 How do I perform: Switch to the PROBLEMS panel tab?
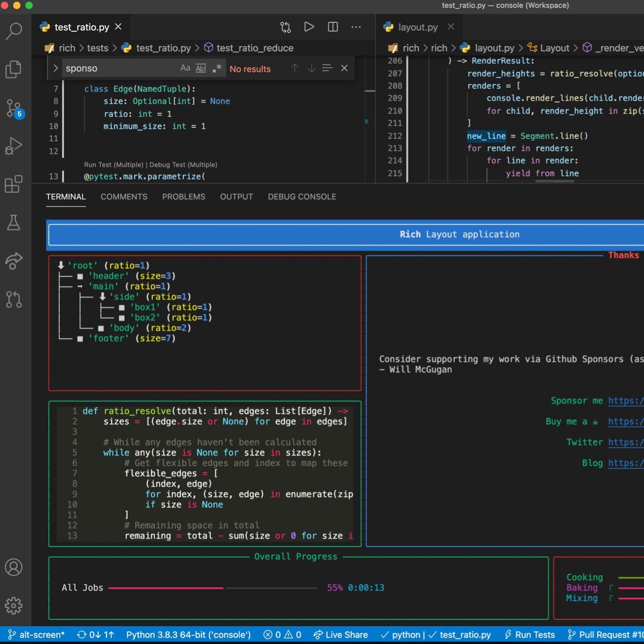coord(183,197)
